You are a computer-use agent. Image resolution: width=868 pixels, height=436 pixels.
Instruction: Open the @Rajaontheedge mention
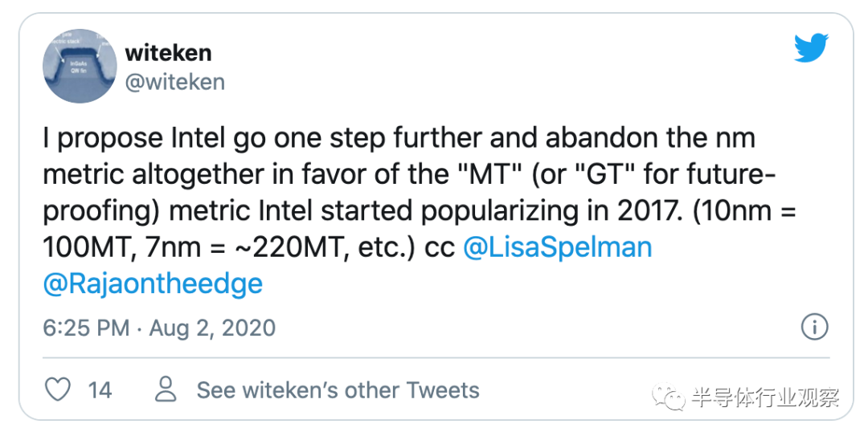point(153,284)
